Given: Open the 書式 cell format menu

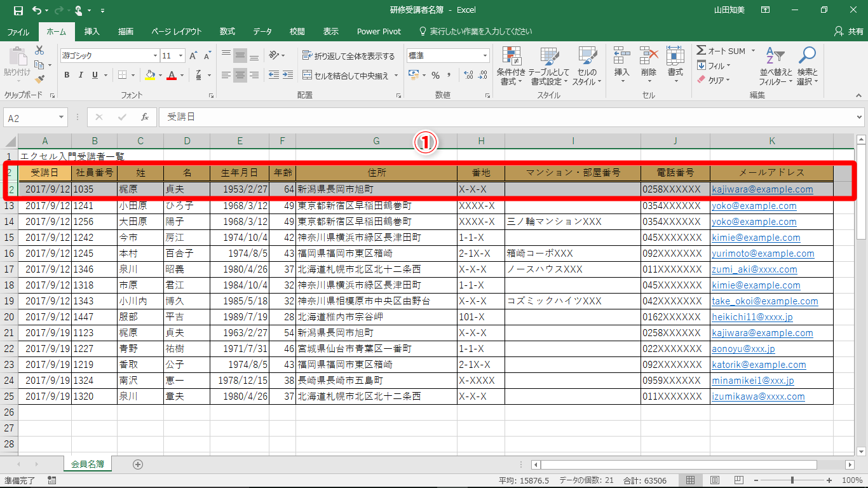Looking at the screenshot, I should pos(675,65).
